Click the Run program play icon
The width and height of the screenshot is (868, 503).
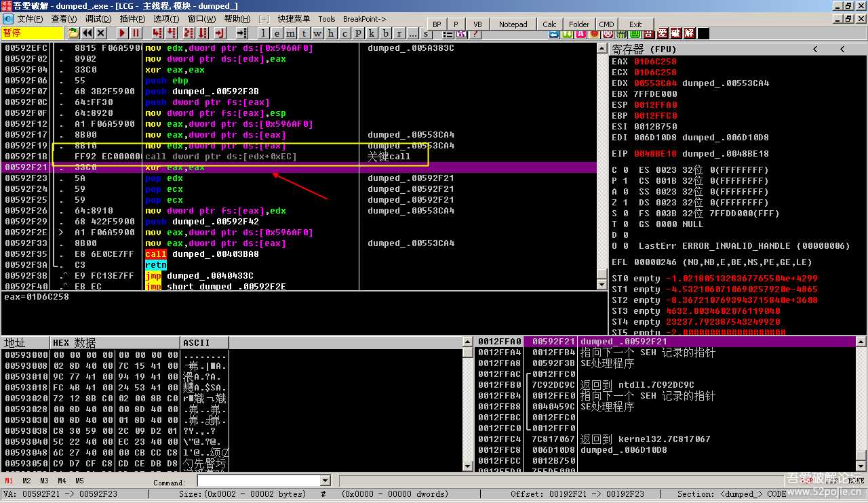pyautogui.click(x=122, y=33)
